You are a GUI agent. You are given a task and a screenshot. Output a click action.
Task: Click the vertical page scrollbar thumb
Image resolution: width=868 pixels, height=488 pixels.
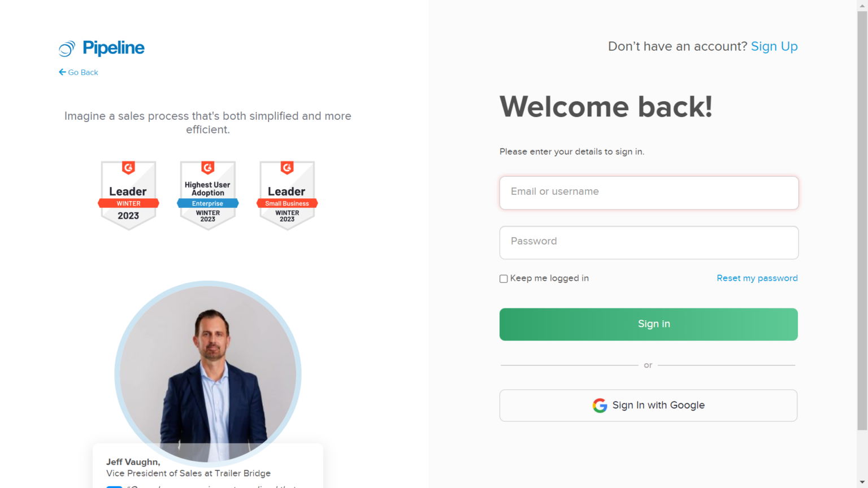click(862, 220)
